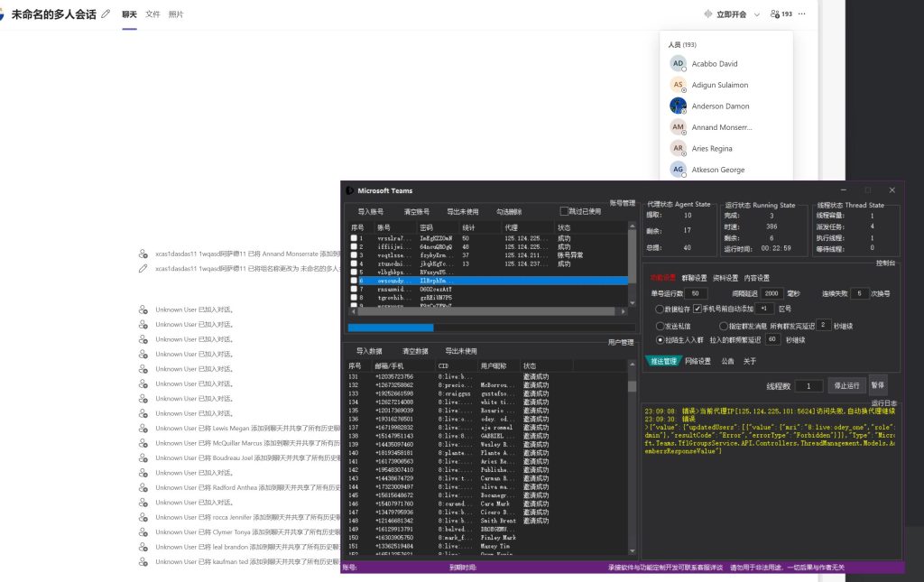Click Acabbo David's AD avatar
Screen dimensions: 924x582
point(679,64)
